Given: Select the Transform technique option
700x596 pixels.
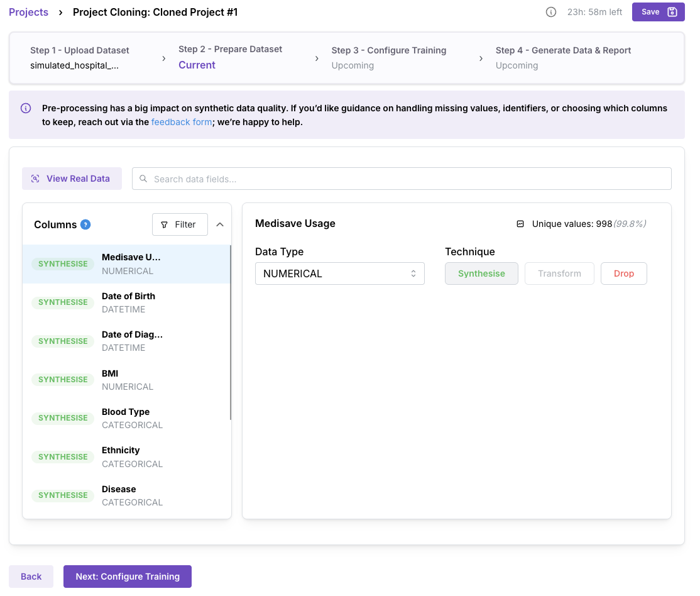Looking at the screenshot, I should (x=559, y=273).
